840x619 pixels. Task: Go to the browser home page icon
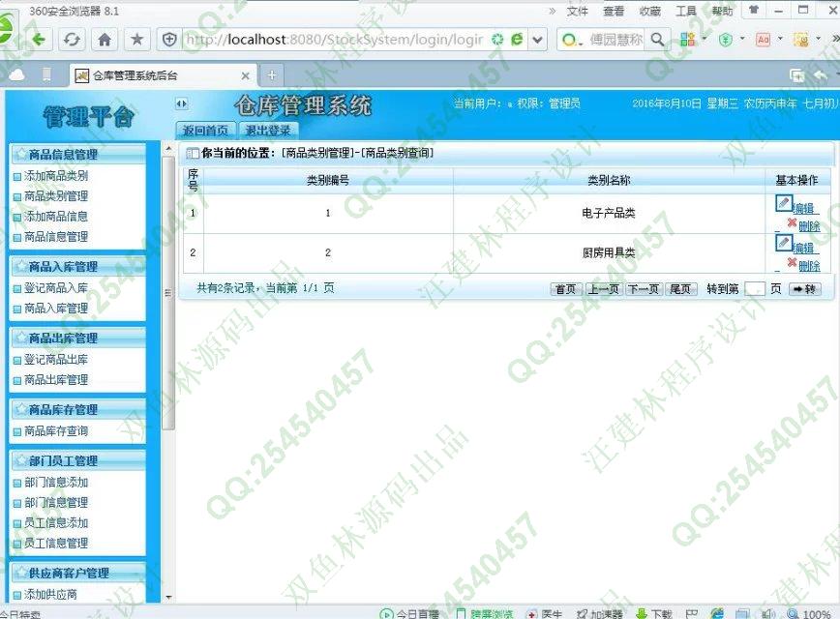coord(105,39)
